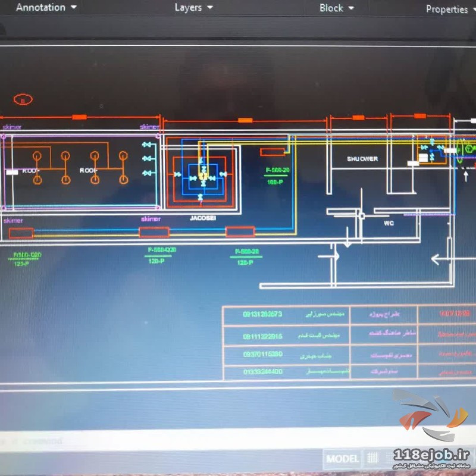Select the WC room label
The width and height of the screenshot is (476, 476).
pyautogui.click(x=389, y=223)
